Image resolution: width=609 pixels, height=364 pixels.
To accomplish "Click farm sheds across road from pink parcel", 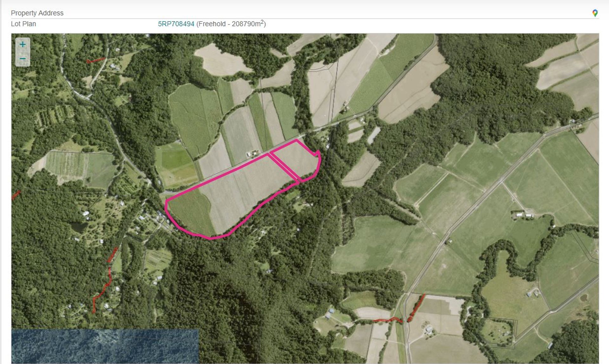I will (253, 154).
